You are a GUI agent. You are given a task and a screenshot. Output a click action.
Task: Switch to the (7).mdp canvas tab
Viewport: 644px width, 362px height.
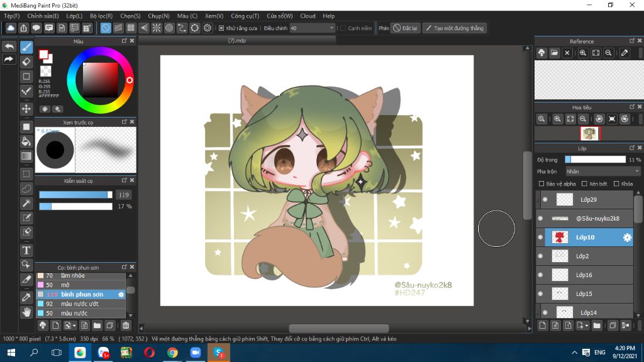point(237,41)
